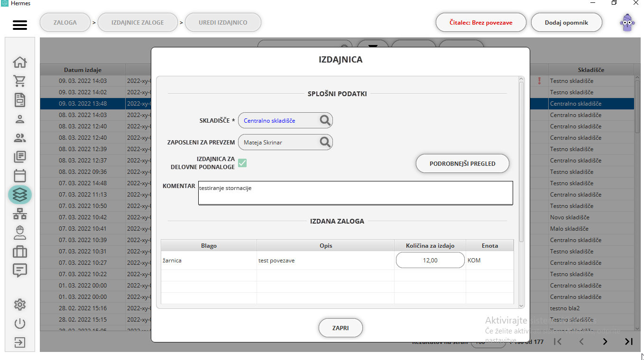Screen dimensions: 644x360
Task: Select the test povezave cell
Action: 326,260
